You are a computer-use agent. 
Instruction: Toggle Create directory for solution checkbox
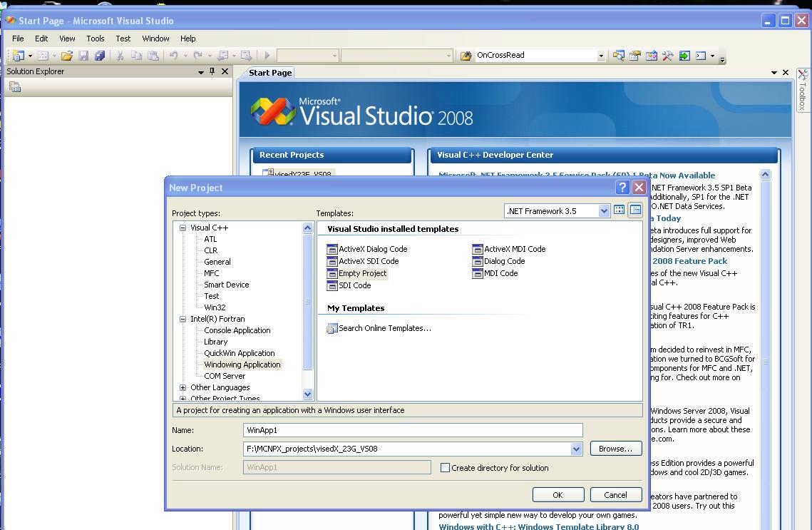pos(445,467)
